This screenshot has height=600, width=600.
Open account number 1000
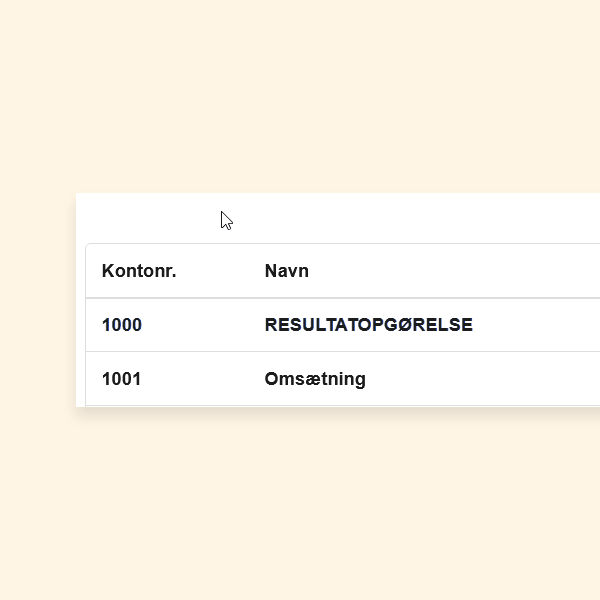pos(122,325)
